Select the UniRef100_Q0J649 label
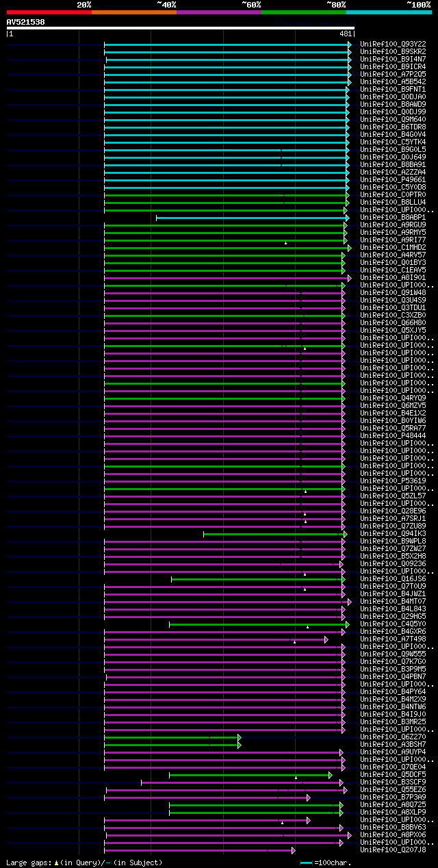Image resolution: width=438 pixels, height=868 pixels. [393, 157]
